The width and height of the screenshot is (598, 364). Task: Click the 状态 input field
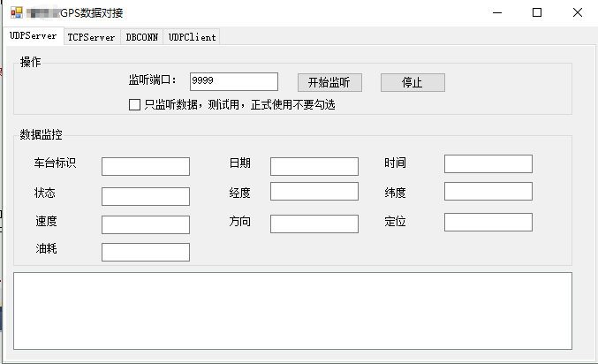coord(146,196)
